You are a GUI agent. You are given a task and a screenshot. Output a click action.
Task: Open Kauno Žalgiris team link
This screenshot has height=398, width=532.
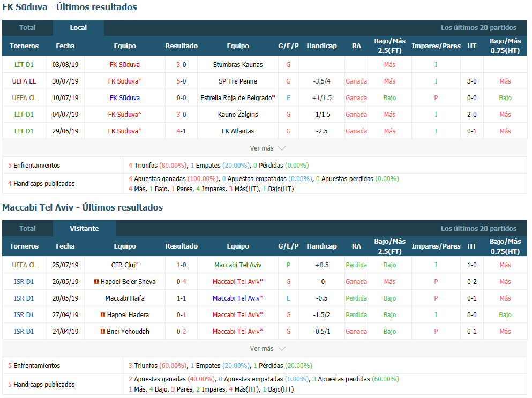(238, 115)
